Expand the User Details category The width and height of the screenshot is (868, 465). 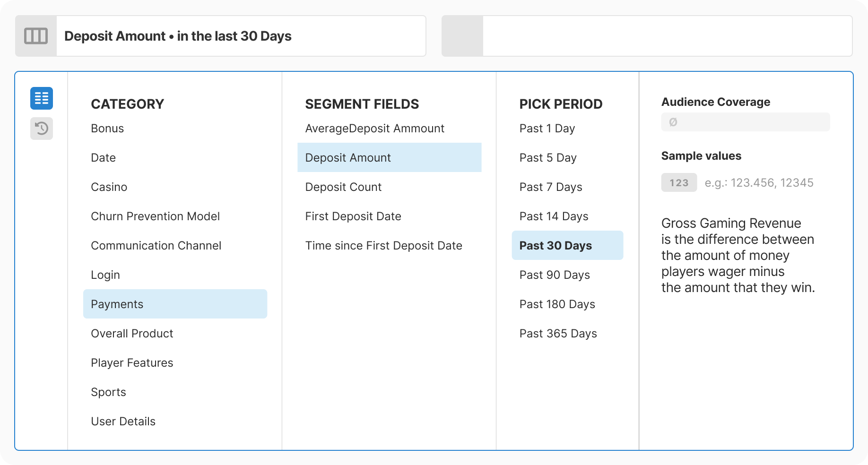coord(123,421)
